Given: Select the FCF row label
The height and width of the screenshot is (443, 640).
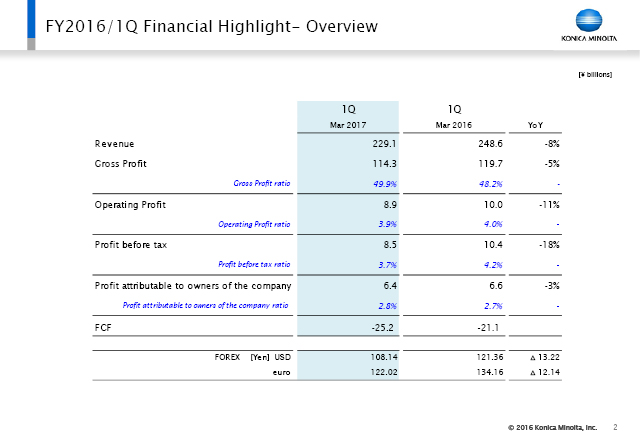Looking at the screenshot, I should tap(105, 326).
